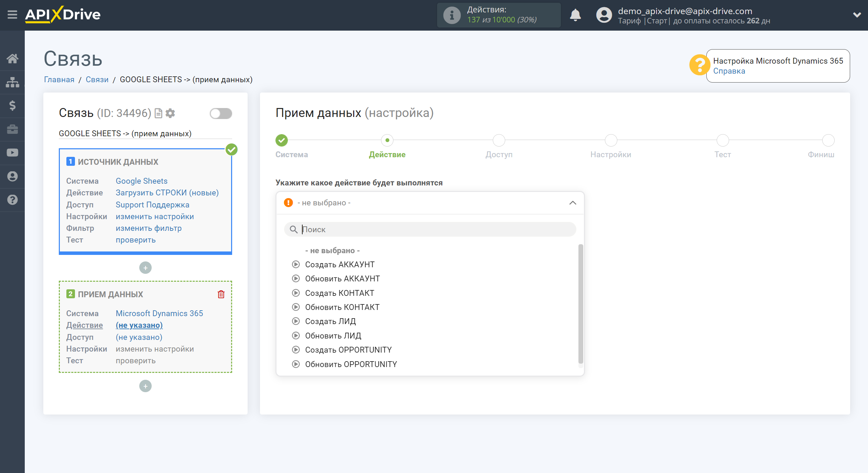This screenshot has height=473, width=868.
Task: Click the APIXDrive logo
Action: point(63,14)
